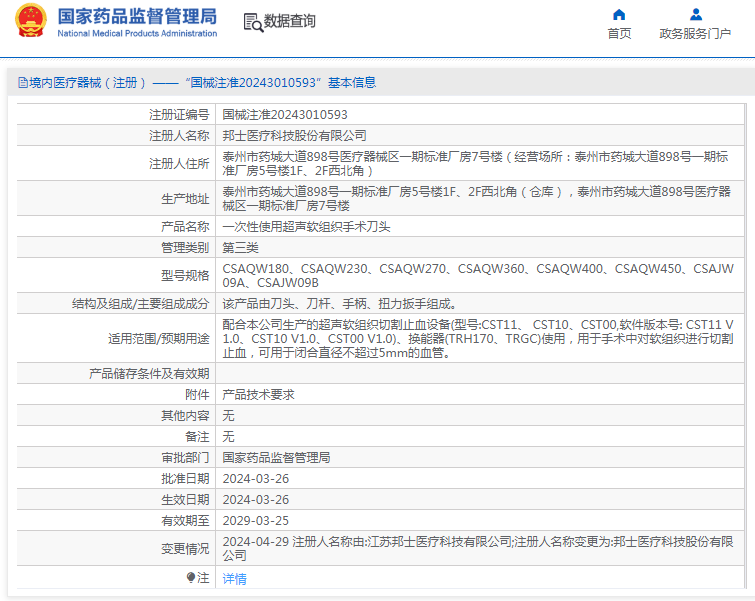Click 该产品由刀头、刀杆、手柄、扭力扳手组成 text

pyautogui.click(x=339, y=304)
